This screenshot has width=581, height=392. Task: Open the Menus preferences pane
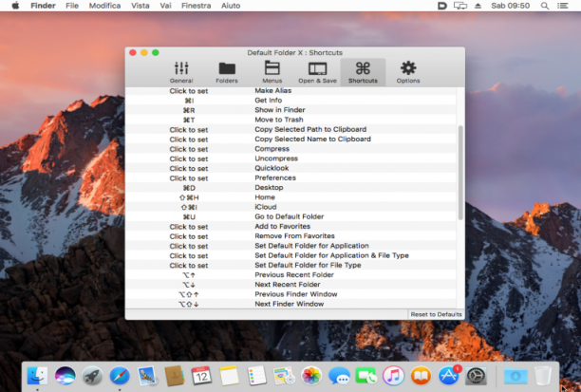272,72
